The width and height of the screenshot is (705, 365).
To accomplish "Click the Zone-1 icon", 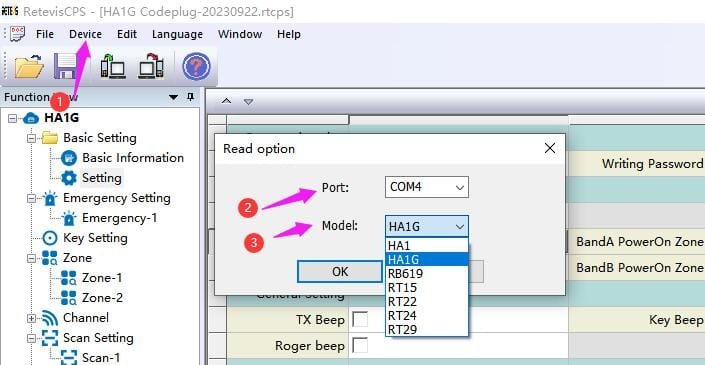I will [x=69, y=278].
